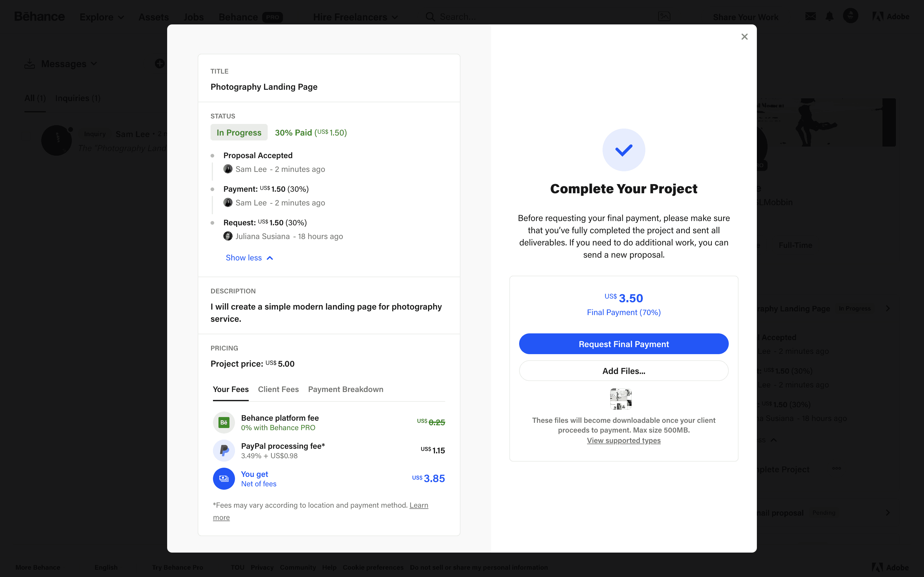Close the project details modal
The image size is (924, 577).
tap(744, 37)
